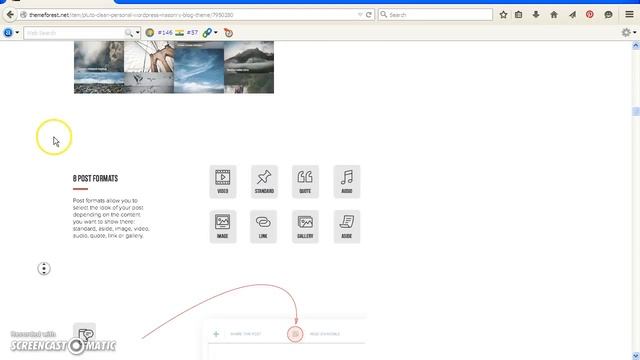
Task: Click the three-dot options circle
Action: click(44, 269)
